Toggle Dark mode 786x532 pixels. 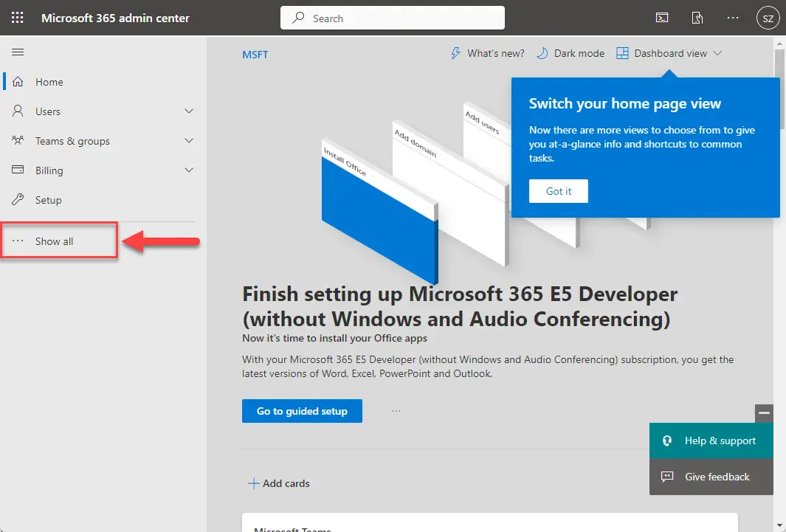click(x=570, y=53)
